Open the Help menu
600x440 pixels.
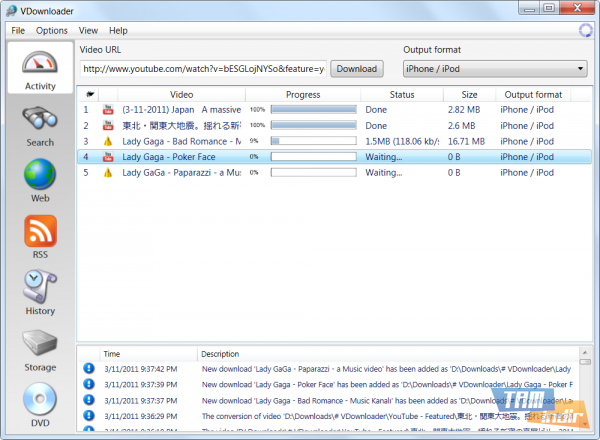point(118,31)
